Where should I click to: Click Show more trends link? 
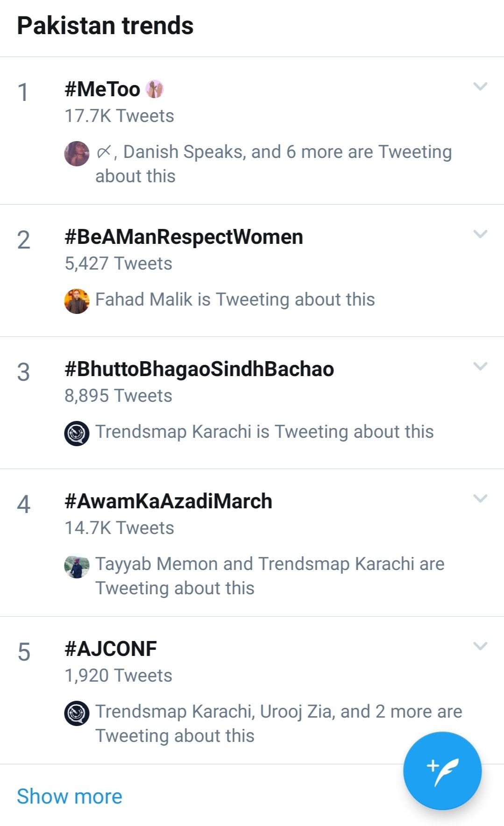pyautogui.click(x=70, y=797)
